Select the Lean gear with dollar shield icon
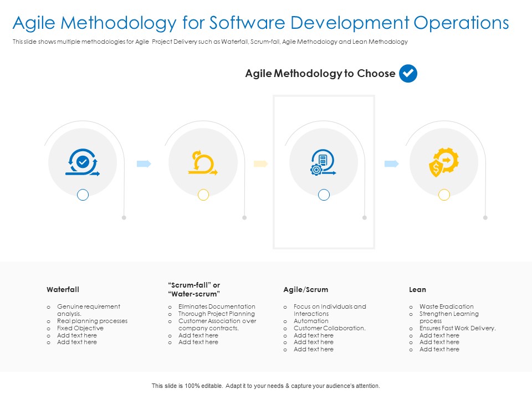 click(444, 162)
